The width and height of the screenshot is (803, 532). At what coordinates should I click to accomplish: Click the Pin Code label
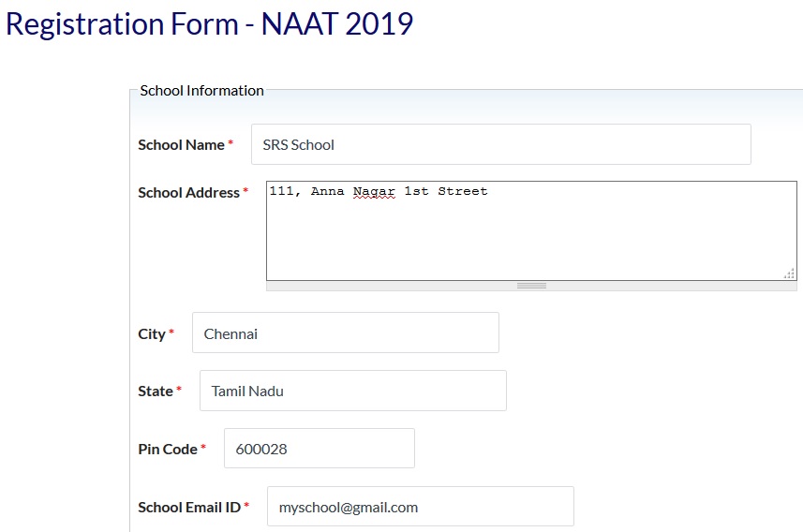[168, 449]
